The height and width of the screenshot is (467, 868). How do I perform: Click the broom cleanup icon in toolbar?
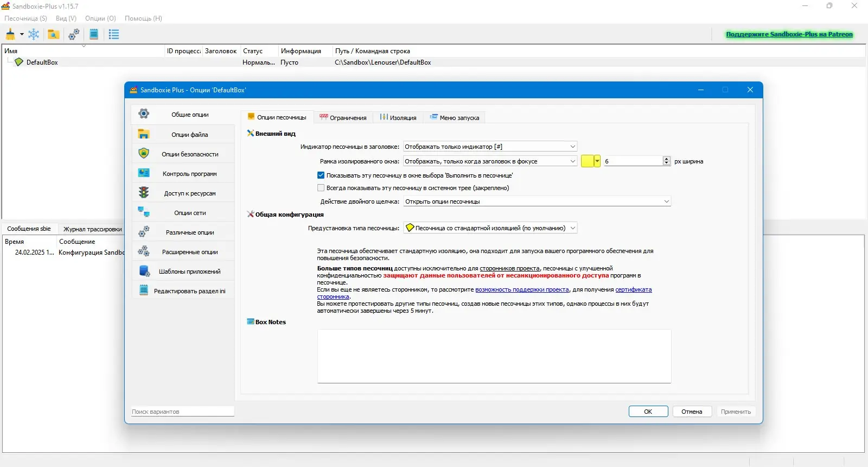click(10, 34)
